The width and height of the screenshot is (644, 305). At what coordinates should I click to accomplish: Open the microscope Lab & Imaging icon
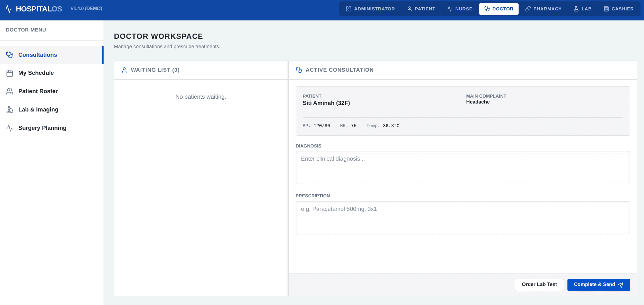click(10, 110)
